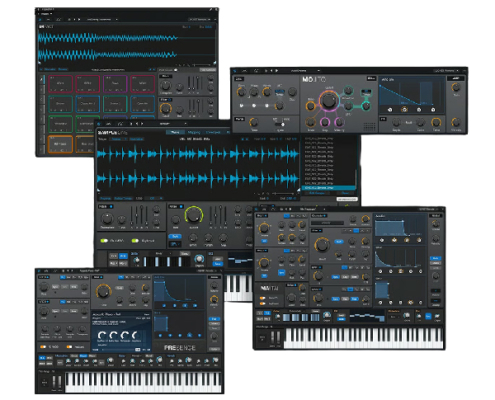
Task: Click the large Cutoff knob in Mojito
Action: [x=328, y=101]
